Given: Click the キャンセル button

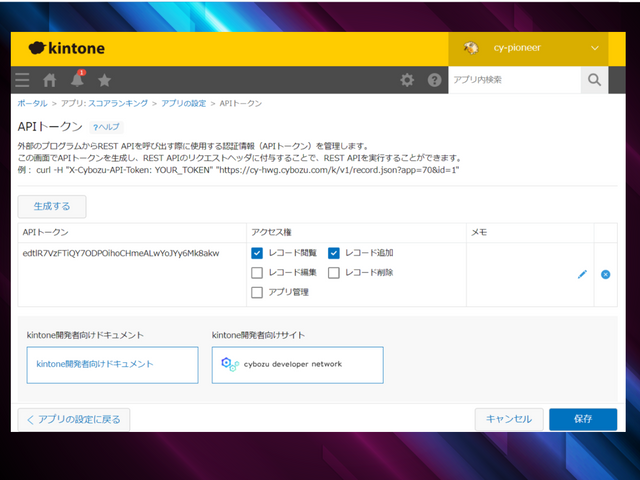Looking at the screenshot, I should pyautogui.click(x=509, y=419).
